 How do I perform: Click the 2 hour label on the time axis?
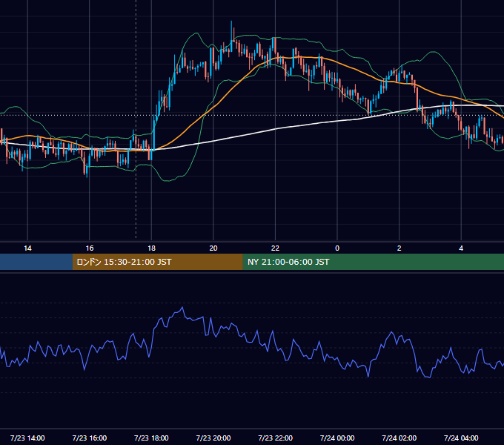(x=399, y=248)
